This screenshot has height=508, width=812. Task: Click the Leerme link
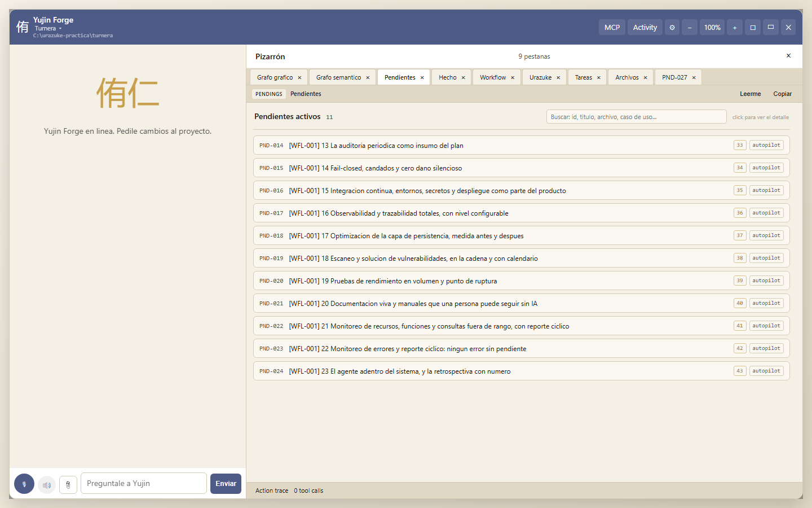tap(751, 94)
